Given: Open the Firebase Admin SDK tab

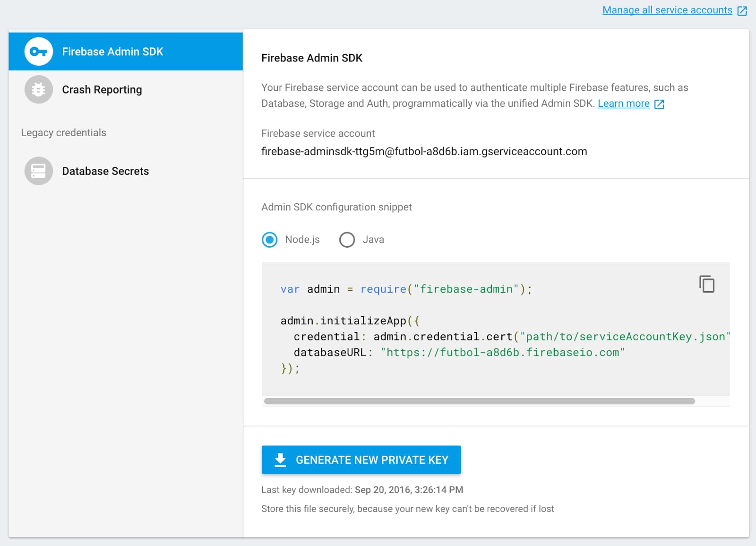Looking at the screenshot, I should tap(126, 52).
